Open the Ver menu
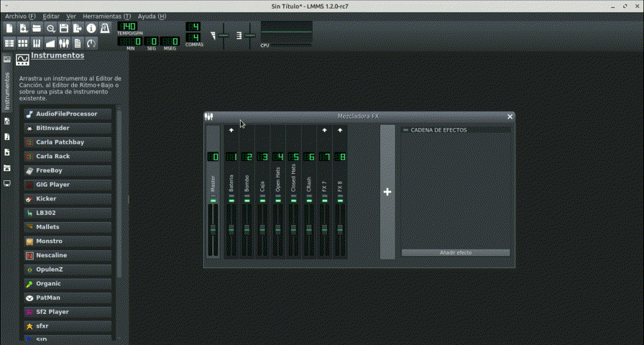 (71, 16)
